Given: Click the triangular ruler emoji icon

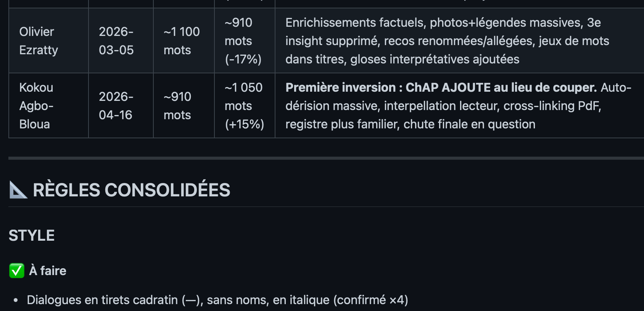Looking at the screenshot, I should [18, 190].
